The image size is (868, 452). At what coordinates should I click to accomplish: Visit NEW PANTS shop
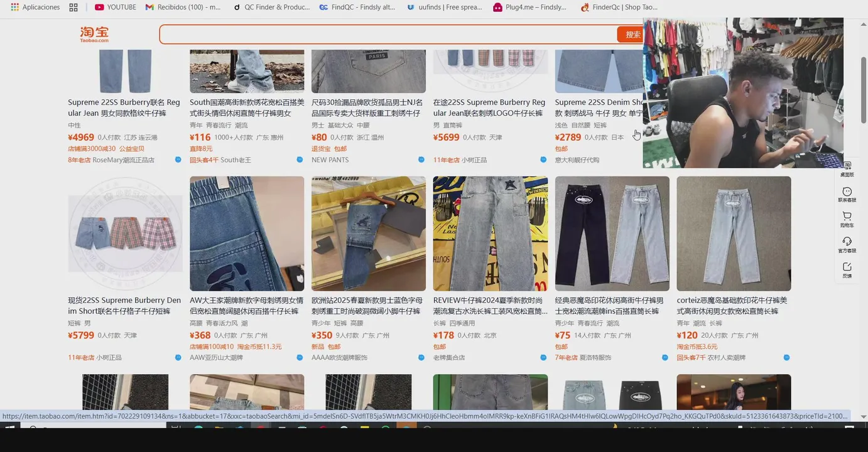pos(330,160)
